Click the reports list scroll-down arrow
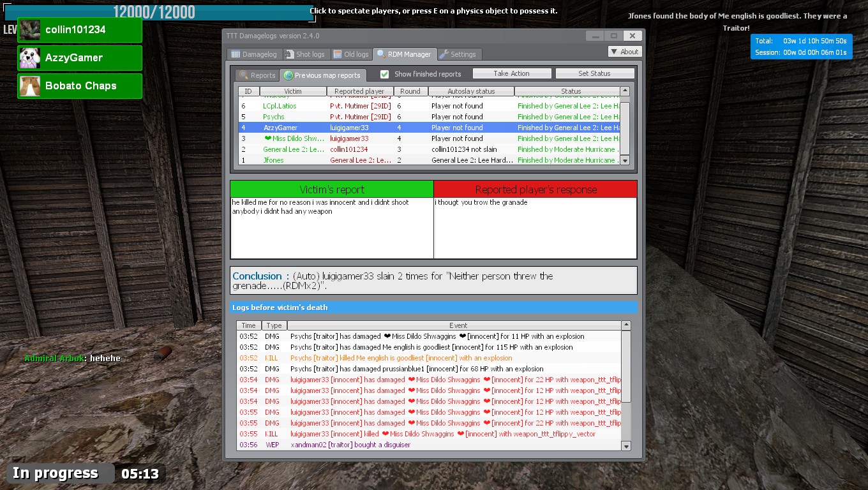 coord(625,160)
